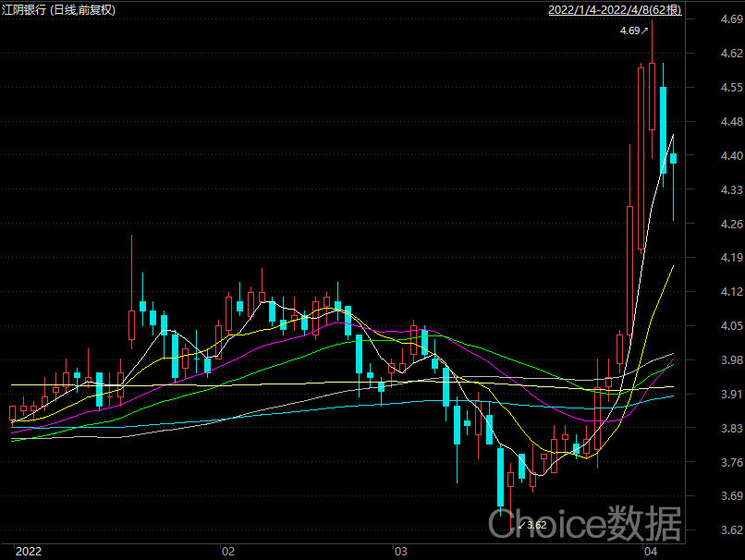Image resolution: width=745 pixels, height=560 pixels.
Task: Click the 4.33 price axis label
Action: pos(732,189)
